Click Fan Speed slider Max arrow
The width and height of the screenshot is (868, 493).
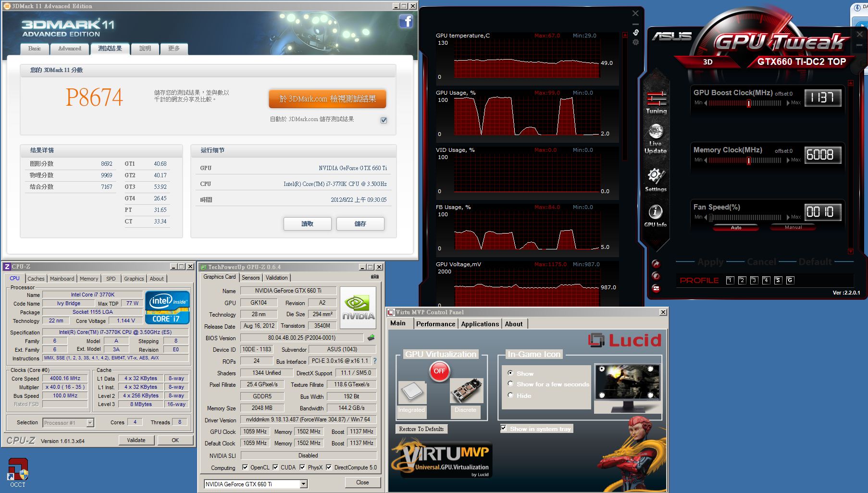point(788,217)
